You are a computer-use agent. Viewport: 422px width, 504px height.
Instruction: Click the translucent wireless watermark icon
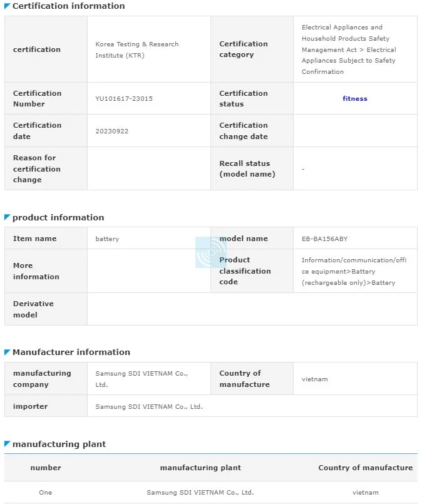(210, 252)
